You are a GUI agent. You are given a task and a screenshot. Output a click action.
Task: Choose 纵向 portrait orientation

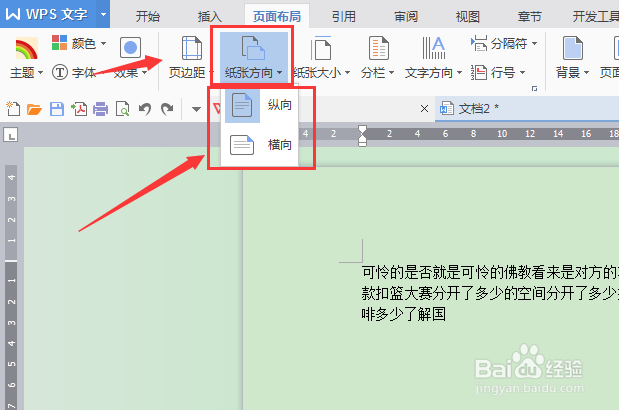point(259,105)
